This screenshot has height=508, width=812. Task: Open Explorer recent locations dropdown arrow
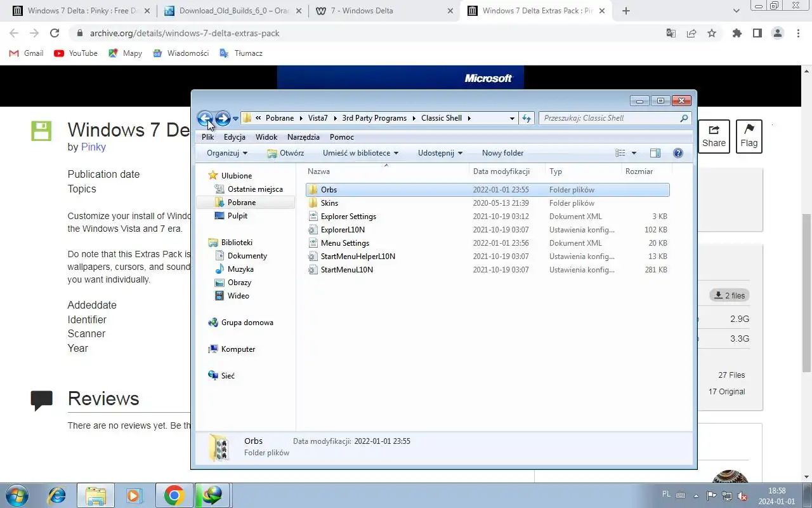tap(235, 119)
